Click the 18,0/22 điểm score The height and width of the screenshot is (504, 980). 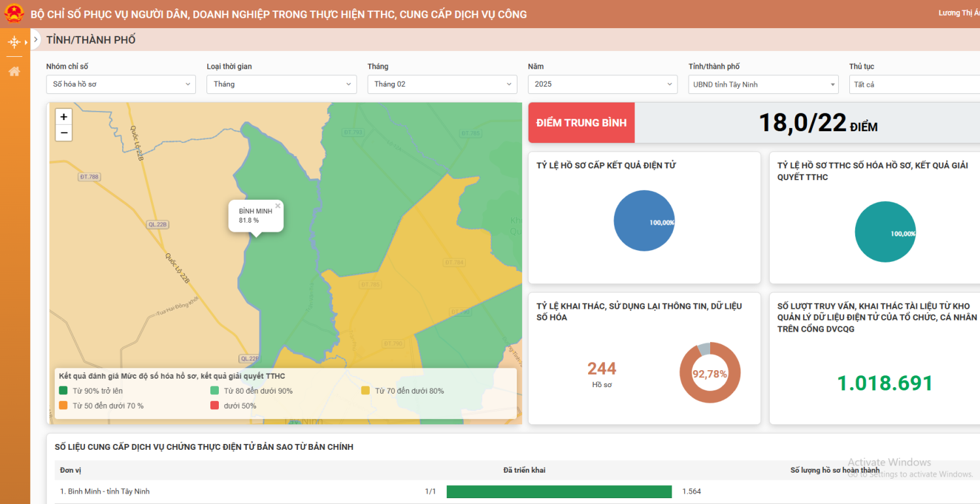[818, 123]
